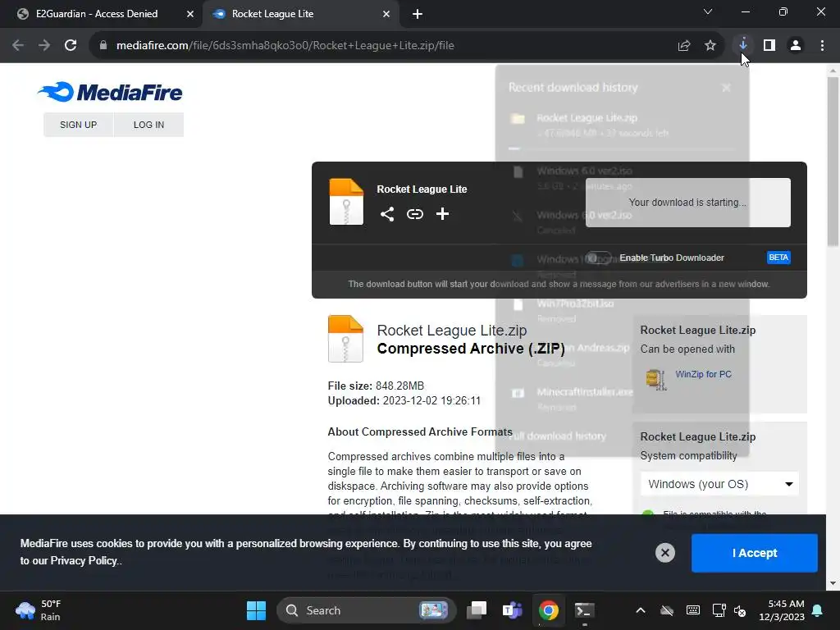Click the Compressed Archive (.ZIP) heading
Image resolution: width=840 pixels, height=630 pixels.
click(x=471, y=349)
